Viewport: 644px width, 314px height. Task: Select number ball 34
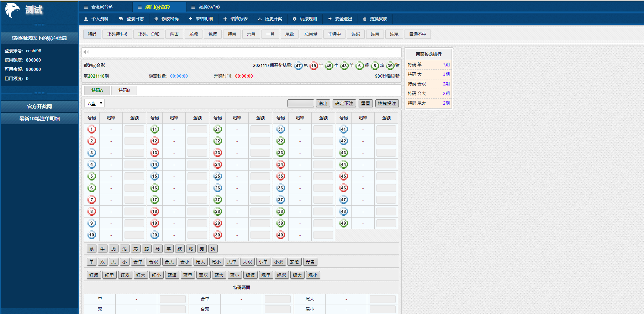(x=281, y=164)
